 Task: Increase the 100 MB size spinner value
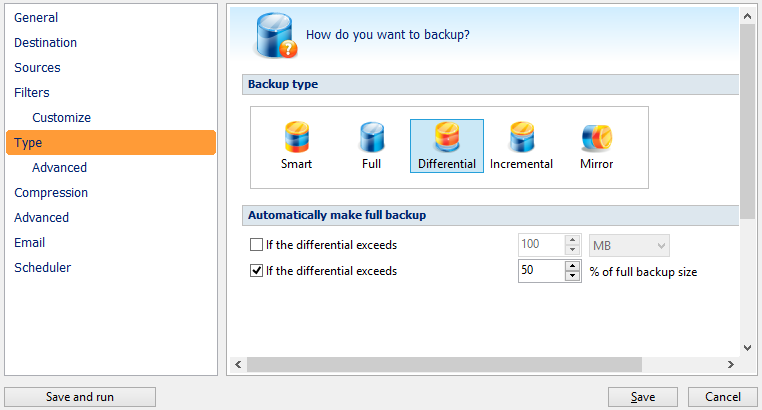click(x=573, y=240)
